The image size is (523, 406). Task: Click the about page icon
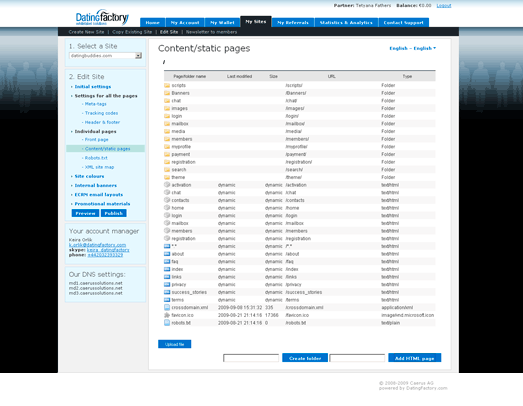pyautogui.click(x=167, y=254)
